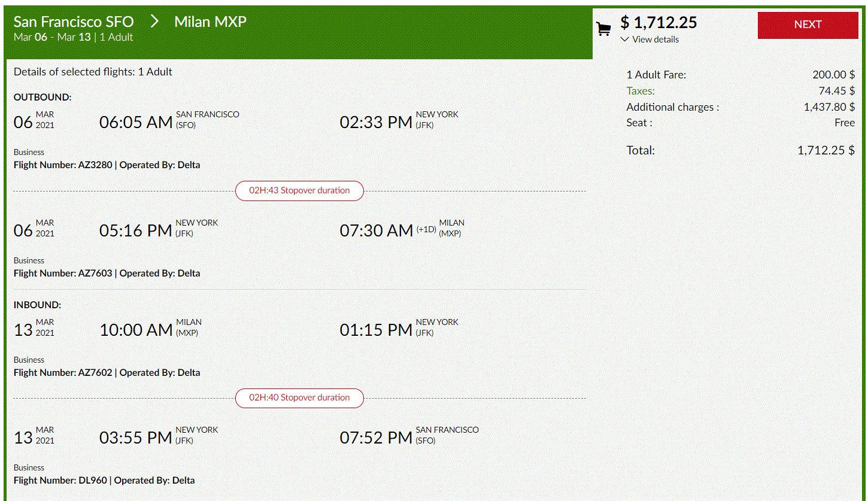
Task: Click the Additional charges line
Action: [672, 107]
